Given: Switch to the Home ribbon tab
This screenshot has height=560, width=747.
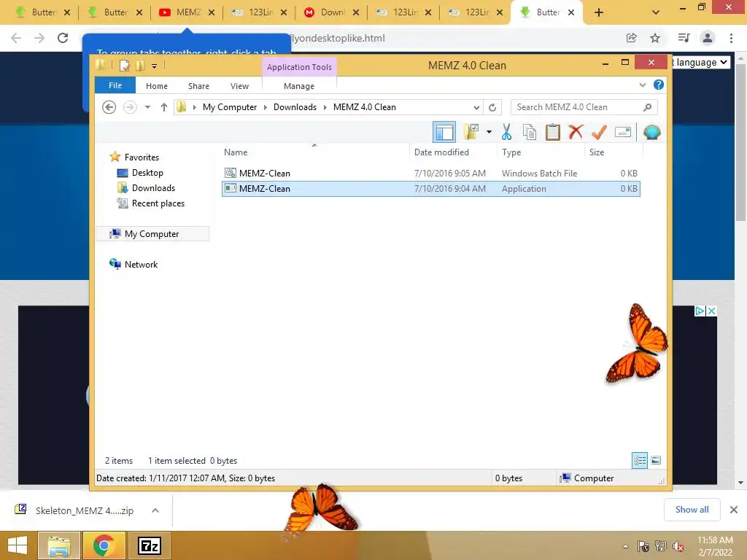Looking at the screenshot, I should (157, 86).
